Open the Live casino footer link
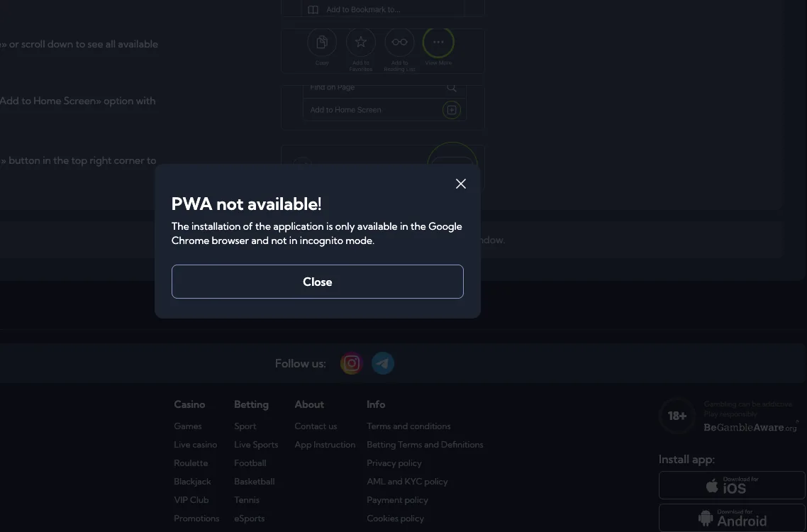 (196, 445)
